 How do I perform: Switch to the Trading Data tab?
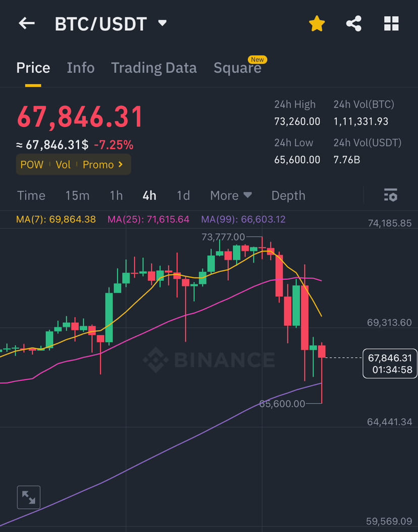(x=154, y=67)
